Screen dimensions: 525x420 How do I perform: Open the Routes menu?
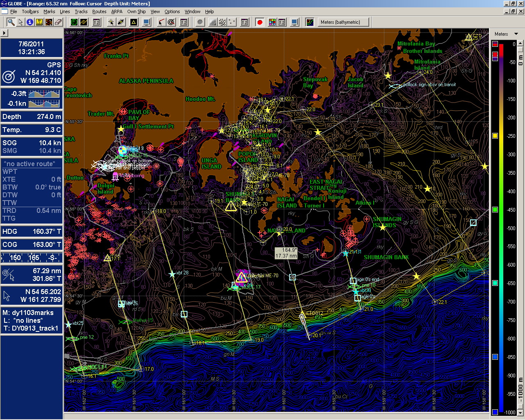click(x=99, y=11)
